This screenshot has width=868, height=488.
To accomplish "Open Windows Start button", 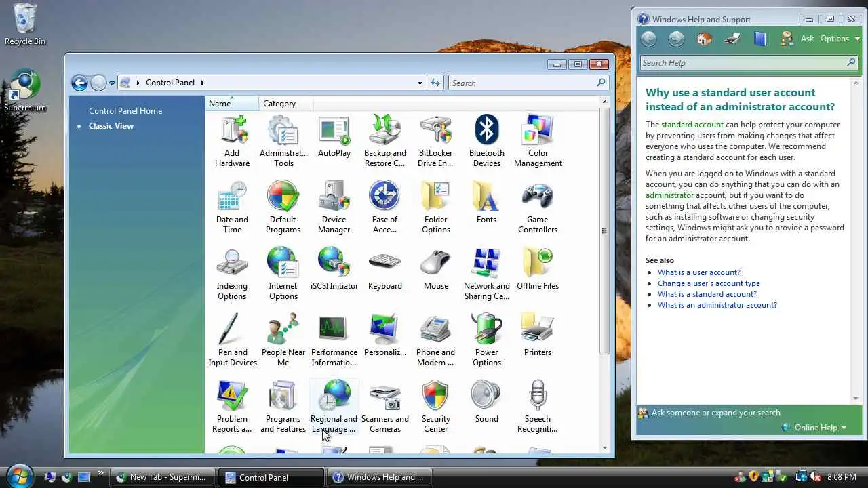I will tap(19, 475).
